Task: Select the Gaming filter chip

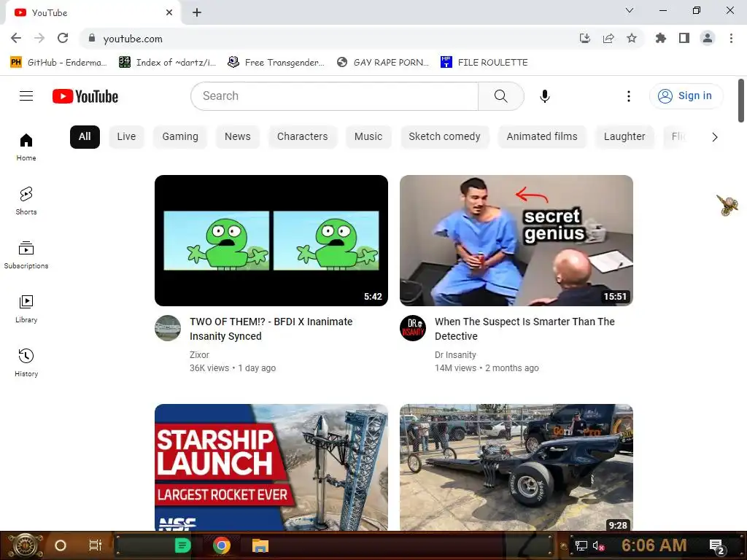Action: coord(180,136)
